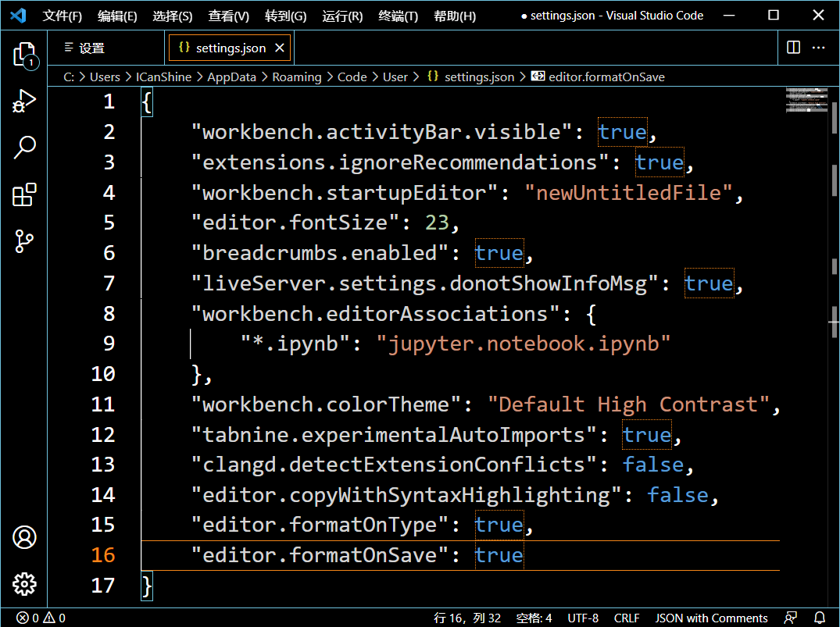
Task: Click true value of extensions.ignoreRecommendations
Action: (x=659, y=162)
